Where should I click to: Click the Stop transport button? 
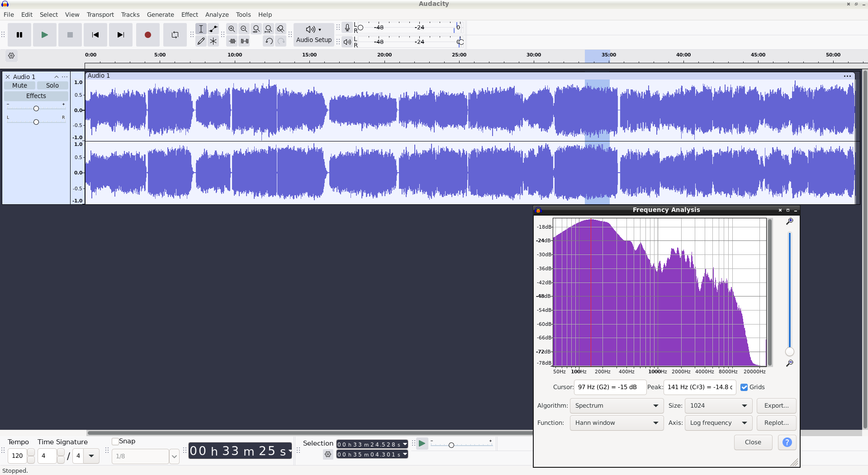point(70,35)
